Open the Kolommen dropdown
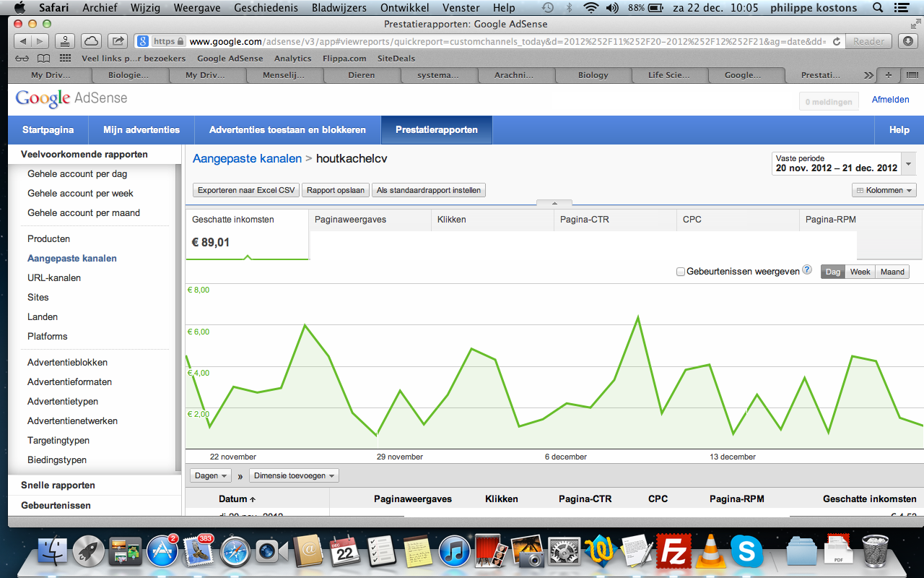 [x=884, y=190]
